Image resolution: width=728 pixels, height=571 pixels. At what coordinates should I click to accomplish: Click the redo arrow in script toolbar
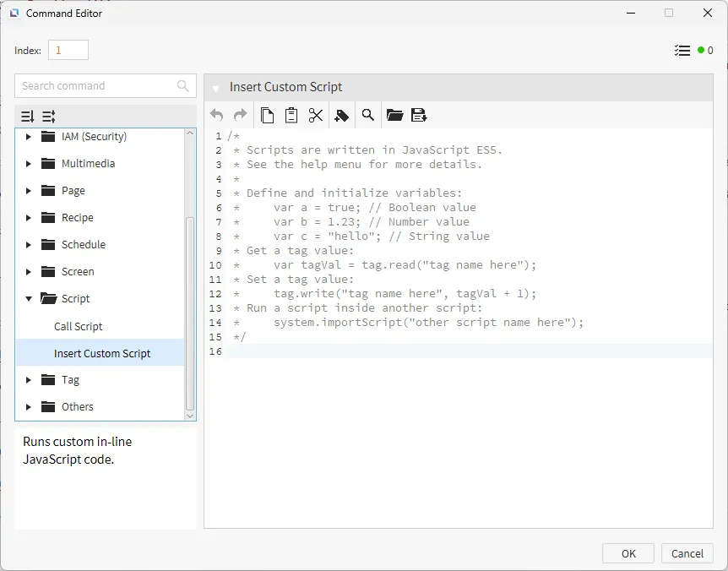coord(241,116)
